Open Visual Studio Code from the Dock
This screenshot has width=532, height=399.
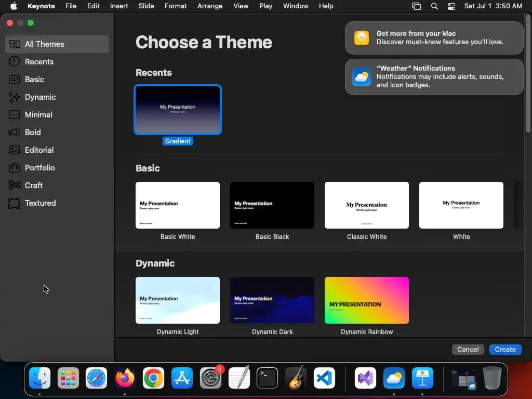coord(324,378)
